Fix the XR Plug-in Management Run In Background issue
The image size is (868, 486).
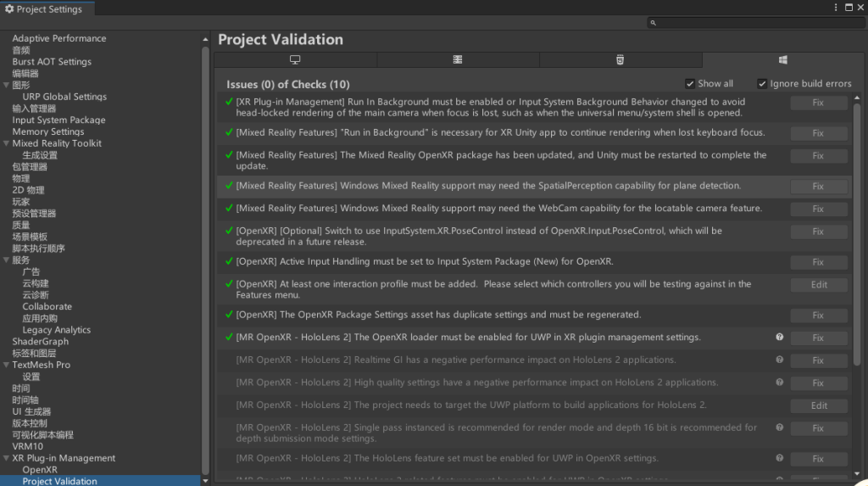[x=818, y=103]
